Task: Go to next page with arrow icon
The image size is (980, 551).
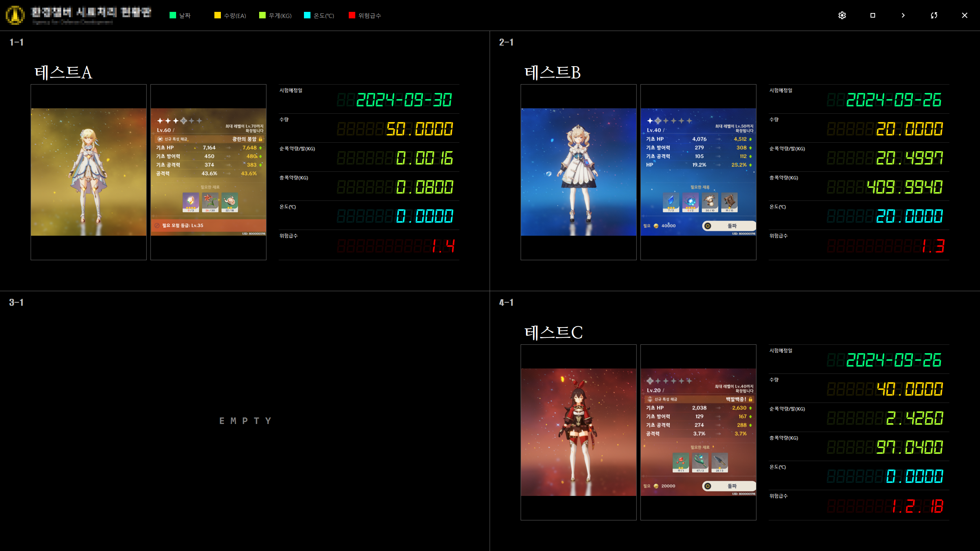Action: [903, 15]
